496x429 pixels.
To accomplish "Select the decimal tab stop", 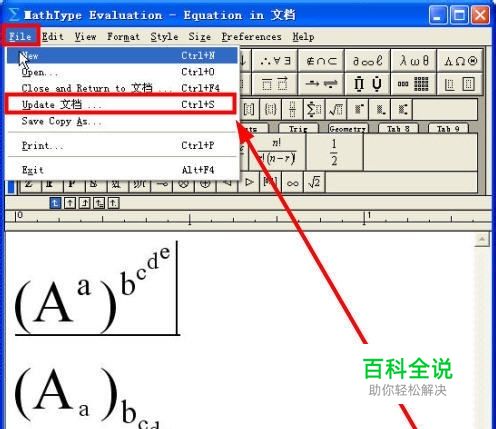I will [x=114, y=203].
